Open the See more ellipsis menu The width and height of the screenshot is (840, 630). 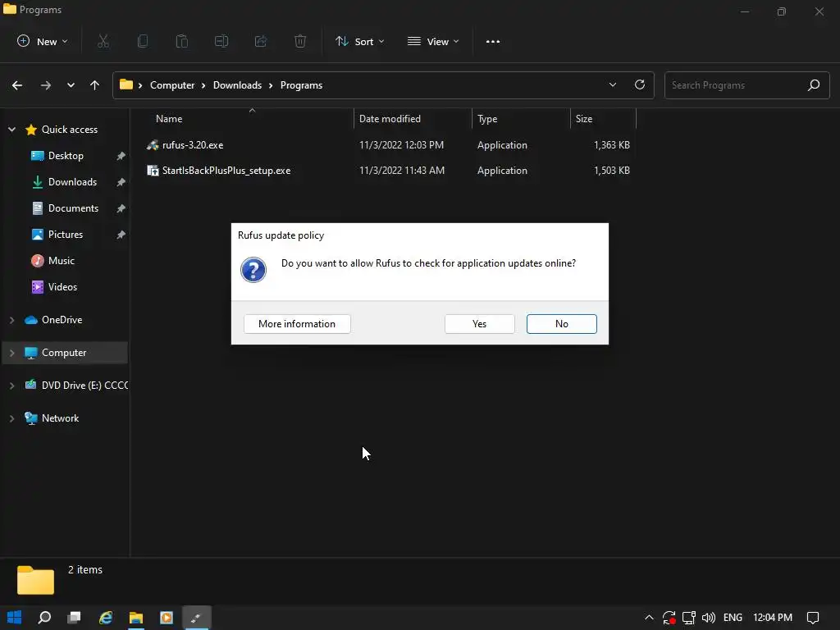tap(493, 41)
